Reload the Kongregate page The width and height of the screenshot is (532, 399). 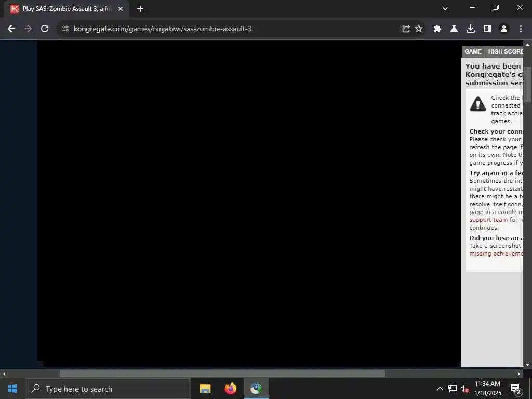point(45,29)
